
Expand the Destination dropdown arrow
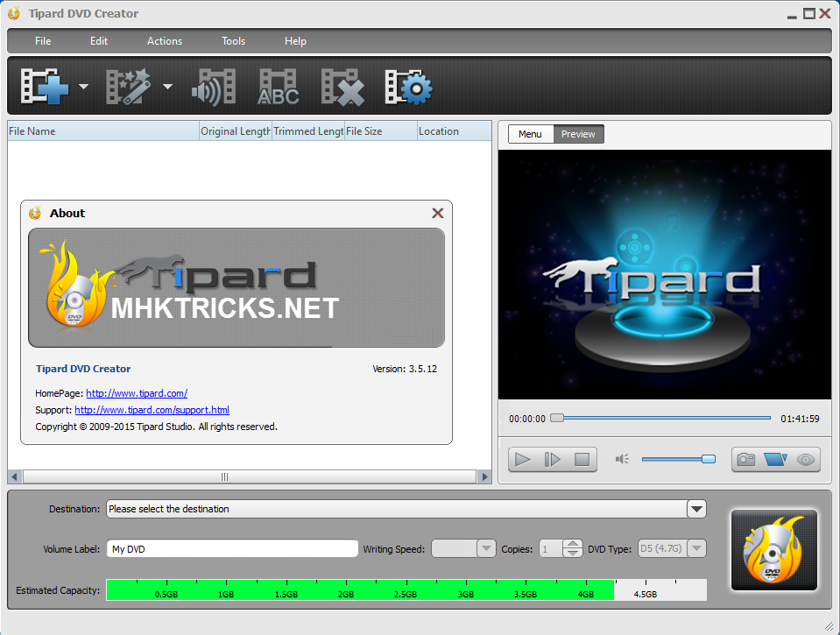coord(696,509)
